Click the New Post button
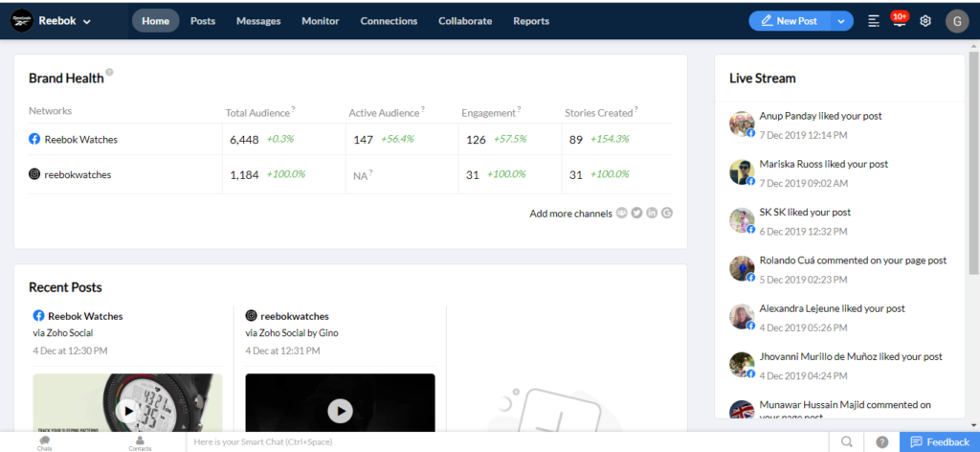This screenshot has height=452, width=980. click(x=790, y=21)
